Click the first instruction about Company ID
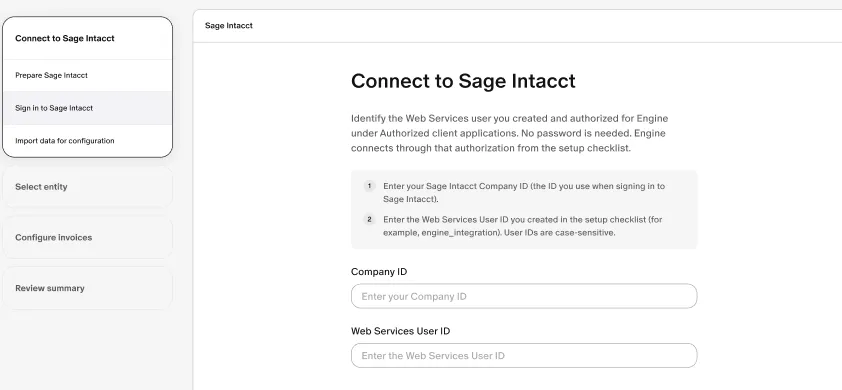 [x=524, y=193]
